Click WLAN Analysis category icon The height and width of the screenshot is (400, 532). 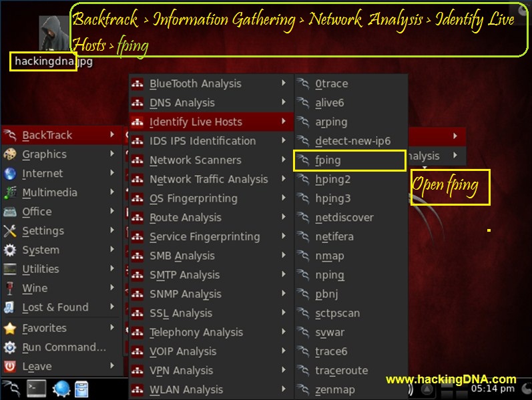[x=138, y=389]
